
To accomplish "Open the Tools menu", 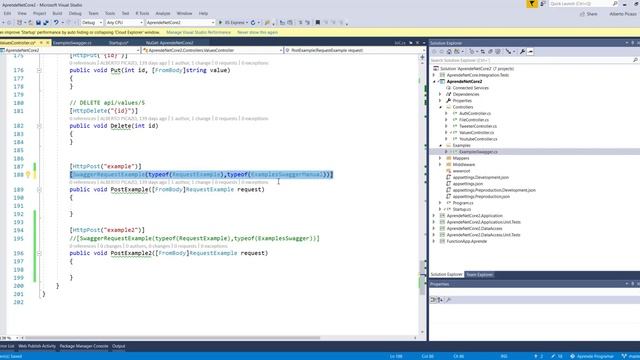I will (x=110, y=13).
